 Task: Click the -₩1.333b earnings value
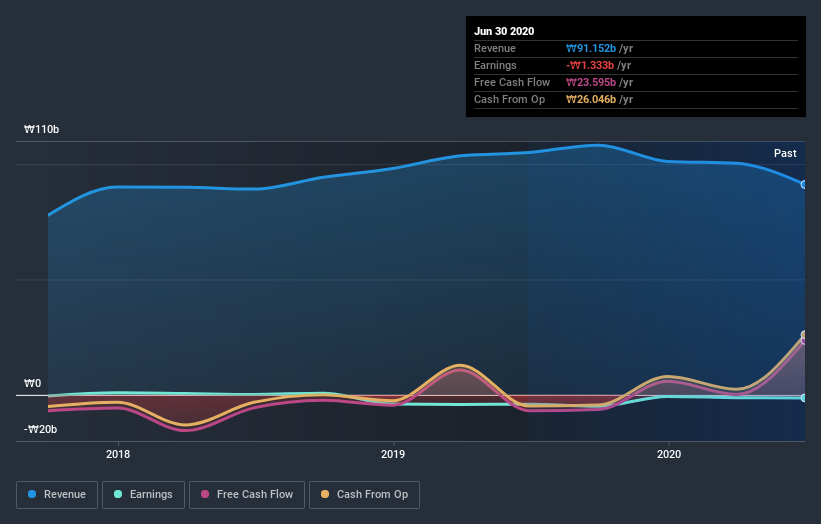tap(590, 65)
